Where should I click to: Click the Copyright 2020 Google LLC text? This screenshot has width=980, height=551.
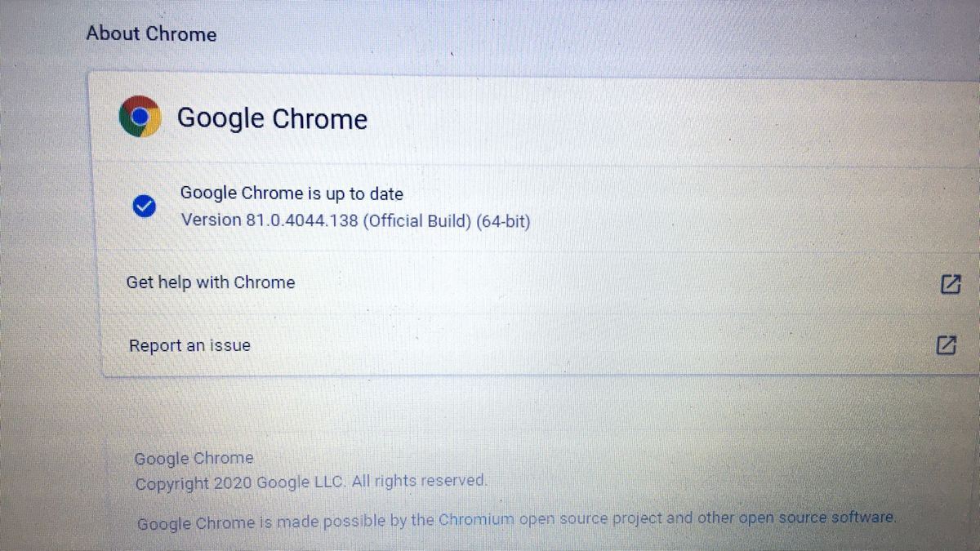[242, 482]
